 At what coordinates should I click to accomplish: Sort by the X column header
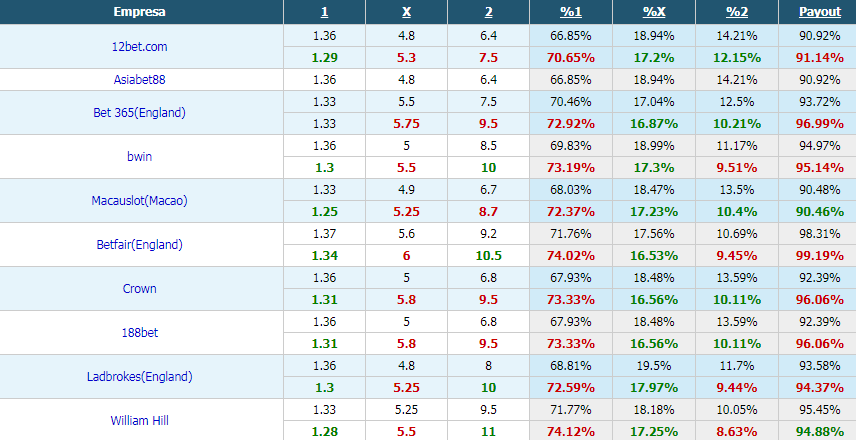(407, 12)
